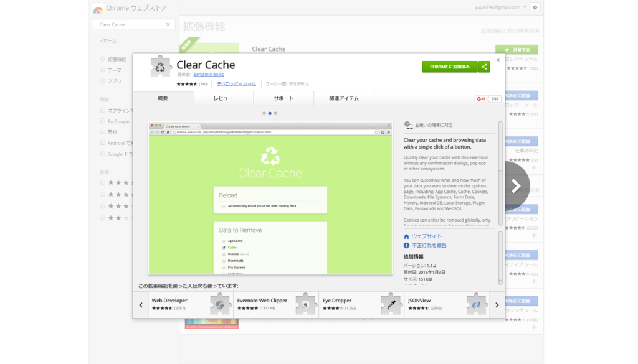Screen dimensions: 638x364
Task: Open the ウェブサイト link
Action: [426, 236]
